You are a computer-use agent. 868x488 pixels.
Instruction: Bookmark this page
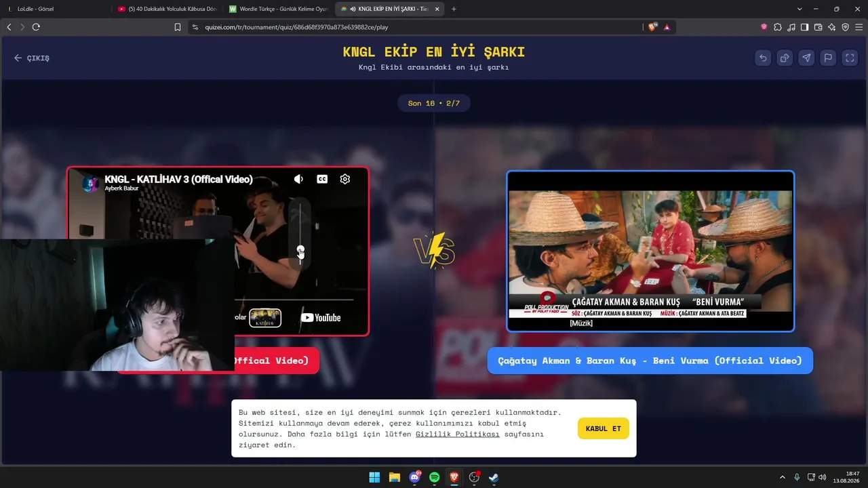pyautogui.click(x=178, y=27)
